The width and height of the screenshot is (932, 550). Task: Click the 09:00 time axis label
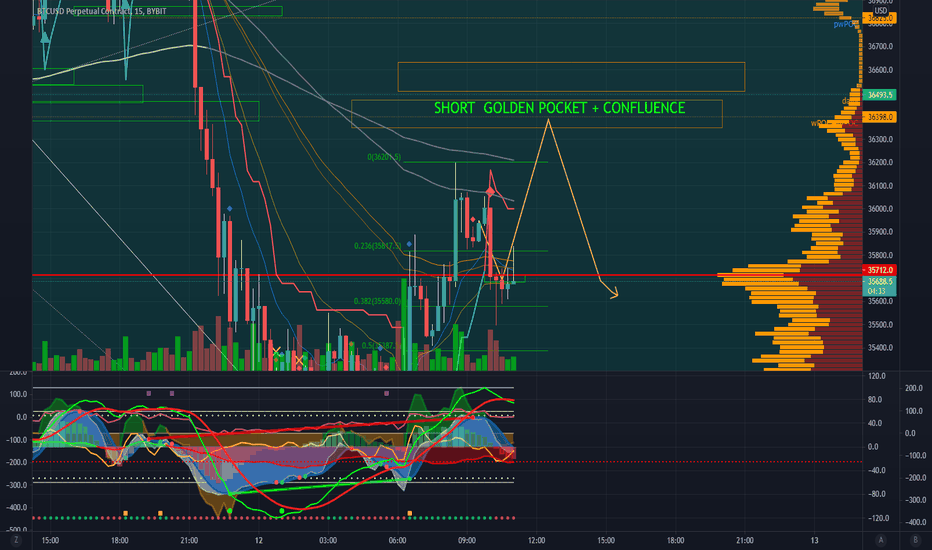[x=467, y=540]
